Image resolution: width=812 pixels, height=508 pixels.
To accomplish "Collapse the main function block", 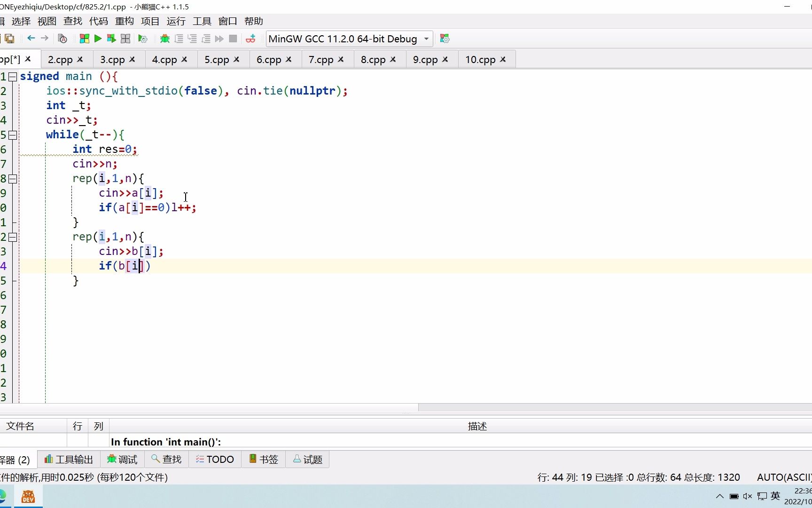I will tap(13, 76).
